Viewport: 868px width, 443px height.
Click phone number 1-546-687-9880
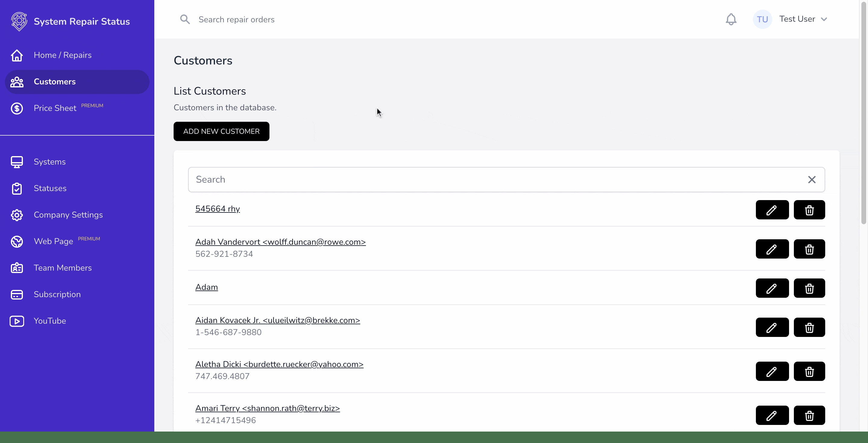point(228,332)
